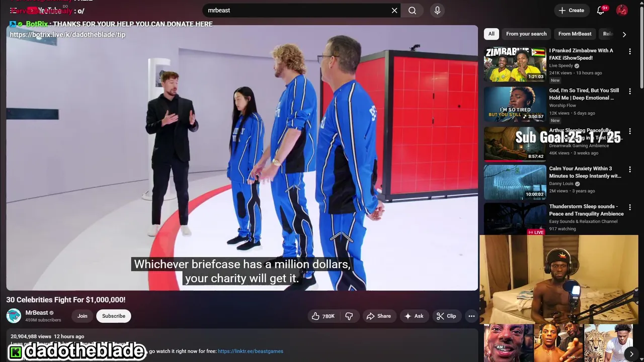Screen dimensions: 644x362
Task: Open the Danny Louis channel name
Action: pyautogui.click(x=561, y=184)
